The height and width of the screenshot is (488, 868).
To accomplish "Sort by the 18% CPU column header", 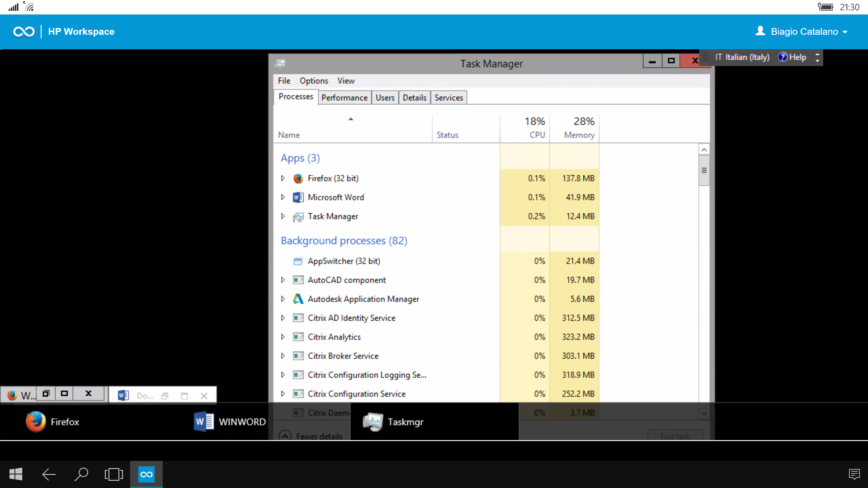I will [x=525, y=129].
